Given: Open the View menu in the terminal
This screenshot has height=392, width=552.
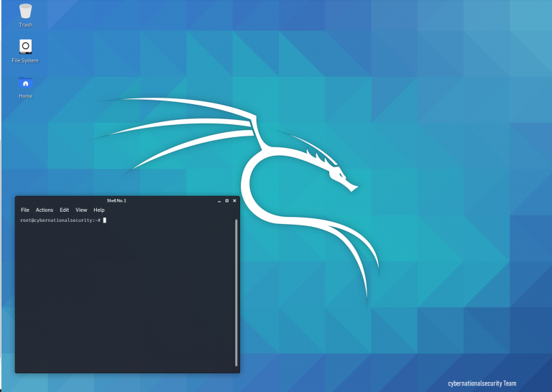Looking at the screenshot, I should [81, 210].
